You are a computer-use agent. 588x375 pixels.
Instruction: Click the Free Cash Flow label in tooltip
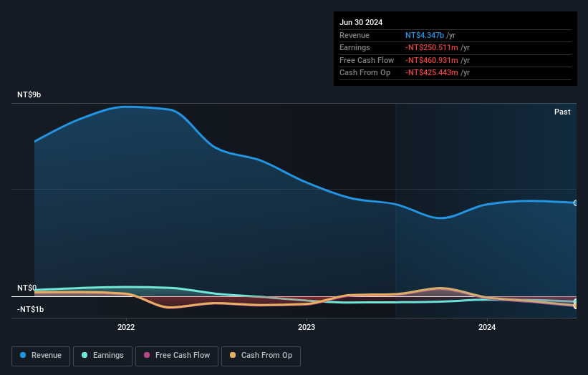(367, 60)
